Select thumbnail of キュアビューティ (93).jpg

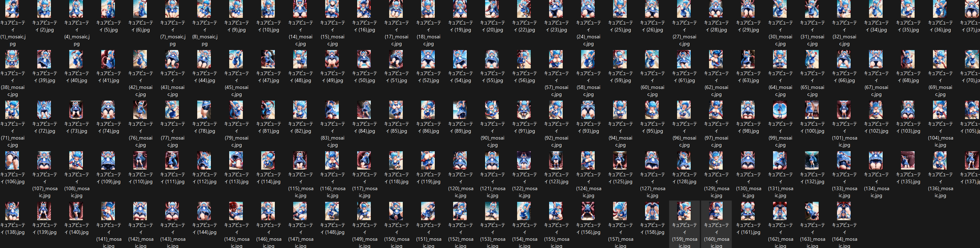click(x=588, y=110)
